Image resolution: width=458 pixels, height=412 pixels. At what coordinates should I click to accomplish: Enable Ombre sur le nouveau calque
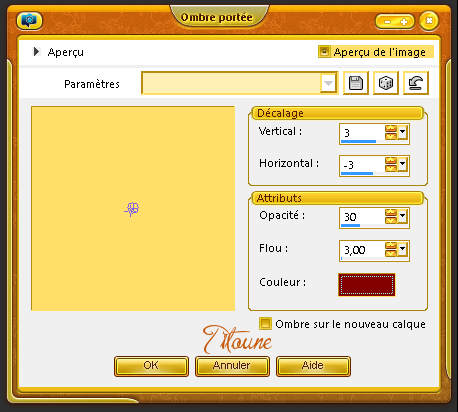pos(265,323)
